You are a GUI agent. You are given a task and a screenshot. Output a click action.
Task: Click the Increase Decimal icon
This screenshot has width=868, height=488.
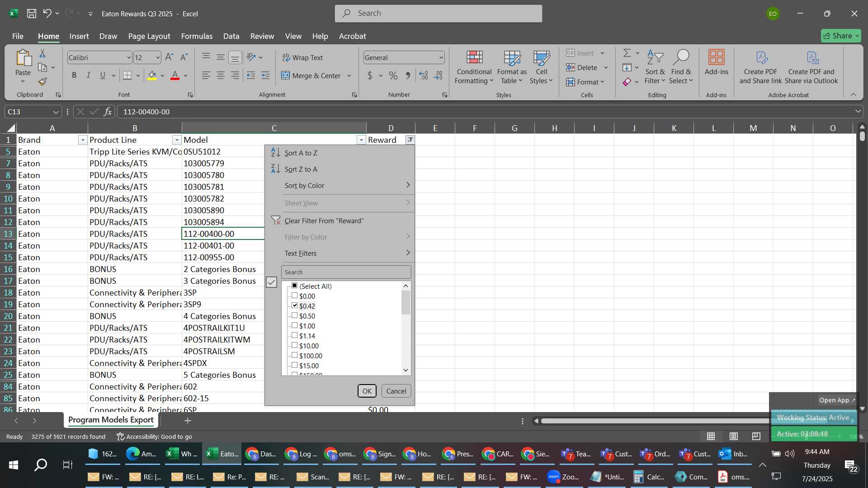click(x=424, y=75)
